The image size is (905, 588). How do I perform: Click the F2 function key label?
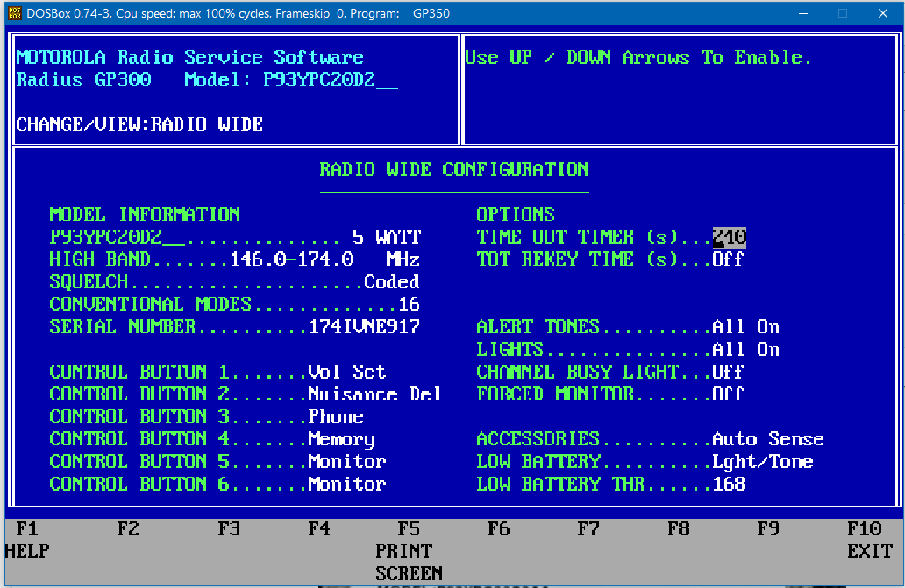[128, 529]
